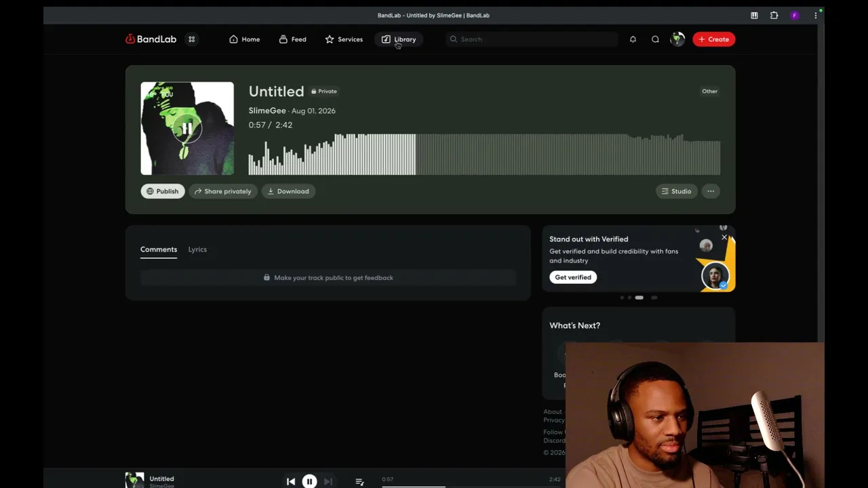Click the Untitled track title heading
Screen dimensions: 868x488
click(x=276, y=91)
